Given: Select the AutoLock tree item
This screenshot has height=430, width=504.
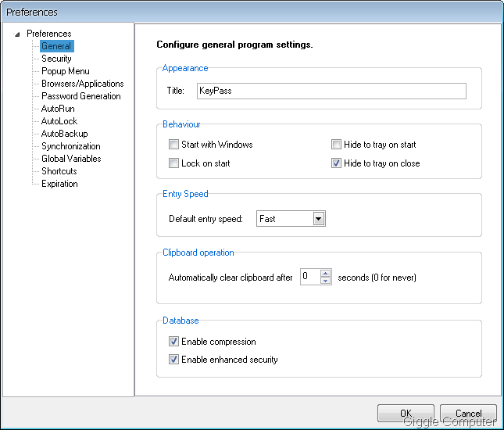Looking at the screenshot, I should point(59,121).
